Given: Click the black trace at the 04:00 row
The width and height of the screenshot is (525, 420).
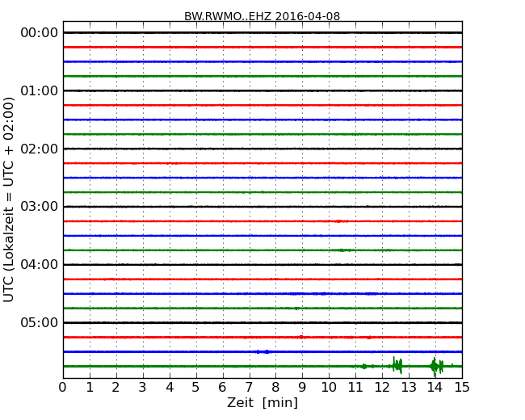Looking at the screenshot, I should tap(262, 265).
